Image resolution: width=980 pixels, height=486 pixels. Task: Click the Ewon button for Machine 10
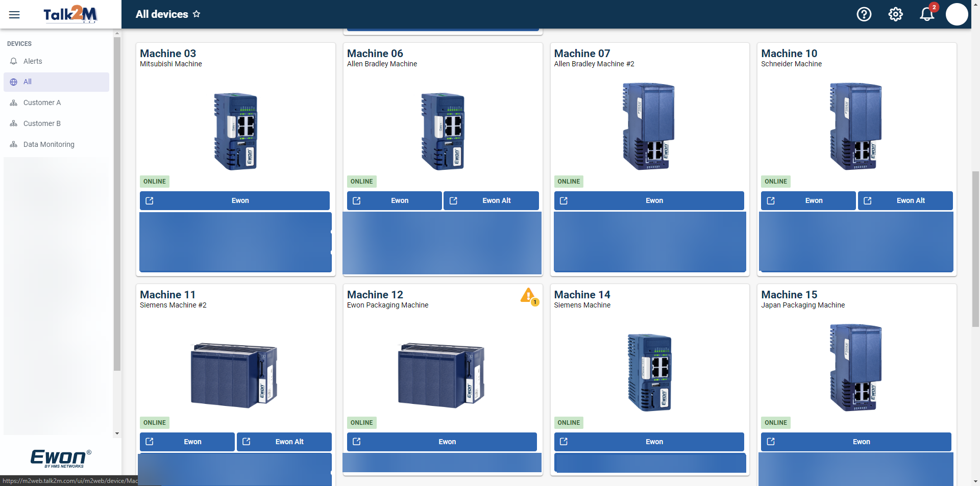[808, 200]
